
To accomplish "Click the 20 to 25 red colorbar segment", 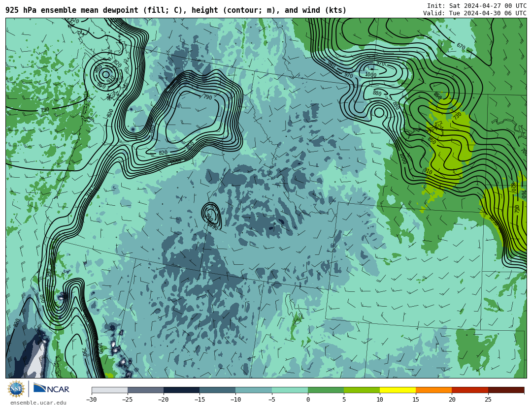I will (x=470, y=390).
